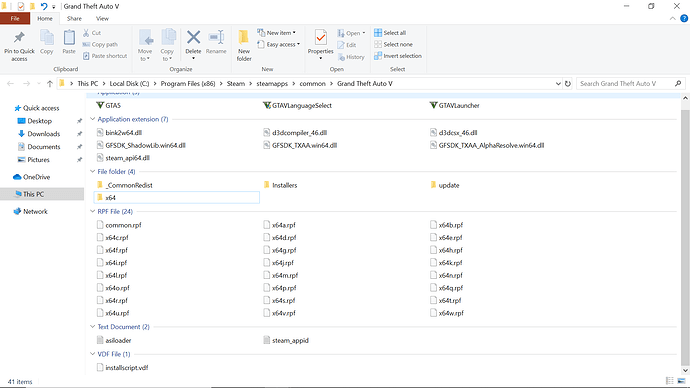Click the Delete icon in the ribbon

pos(193,37)
